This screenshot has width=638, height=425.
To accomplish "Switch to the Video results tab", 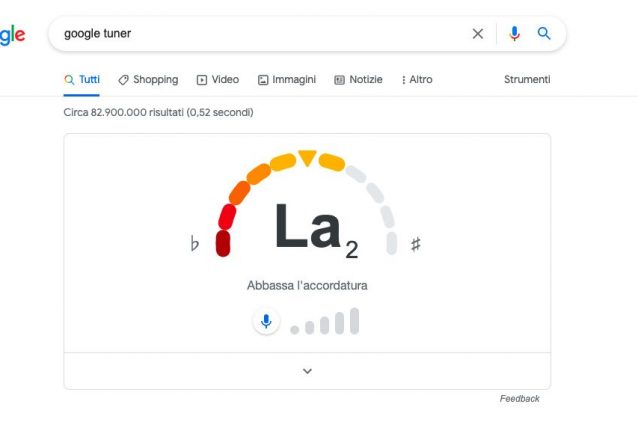I will pyautogui.click(x=218, y=80).
